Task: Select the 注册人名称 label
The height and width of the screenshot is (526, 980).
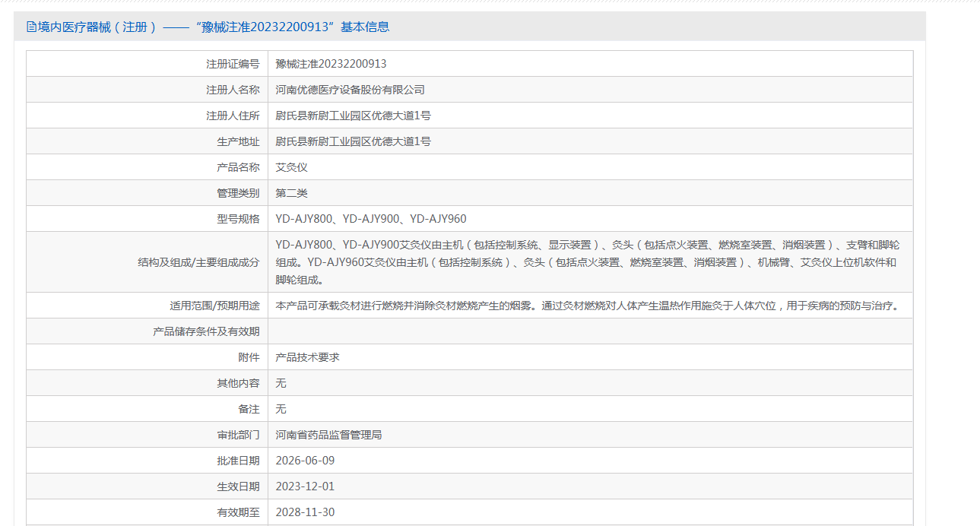Action: tap(233, 90)
